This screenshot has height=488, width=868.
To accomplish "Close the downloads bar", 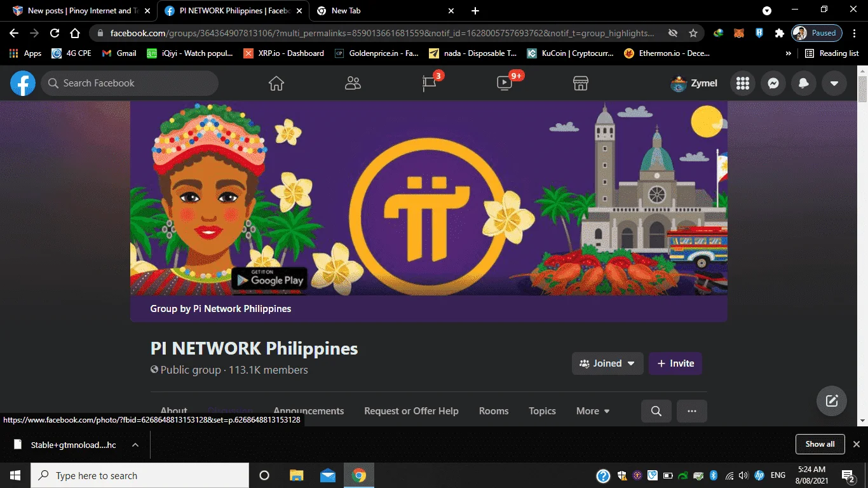I will tap(857, 444).
